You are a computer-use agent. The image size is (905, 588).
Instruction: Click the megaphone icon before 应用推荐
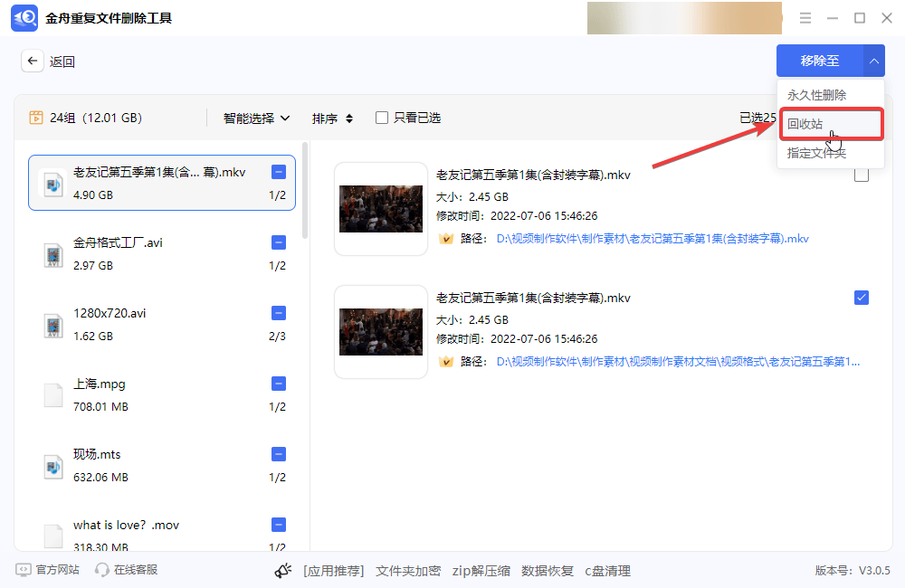(282, 571)
